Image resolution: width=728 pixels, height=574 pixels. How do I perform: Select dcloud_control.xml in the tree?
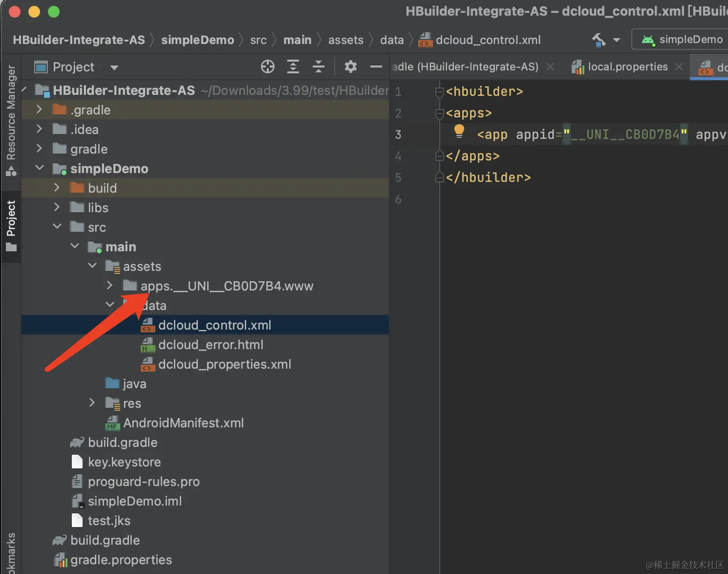205,325
